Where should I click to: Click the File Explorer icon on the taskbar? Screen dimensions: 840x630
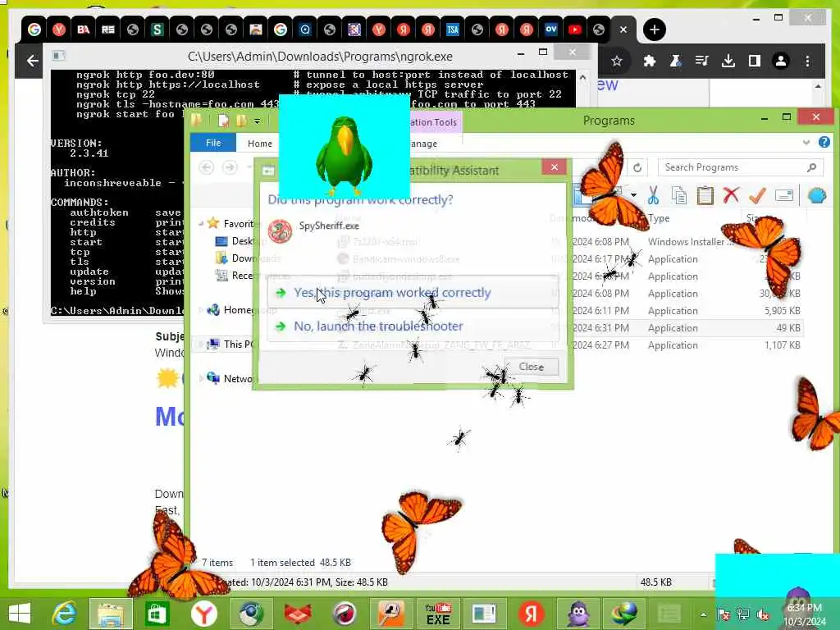(111, 614)
